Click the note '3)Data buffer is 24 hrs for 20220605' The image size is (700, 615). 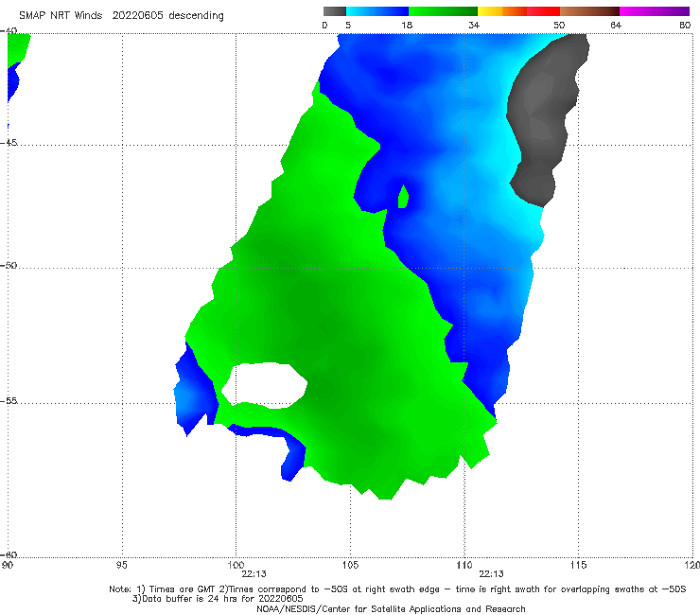218,599
